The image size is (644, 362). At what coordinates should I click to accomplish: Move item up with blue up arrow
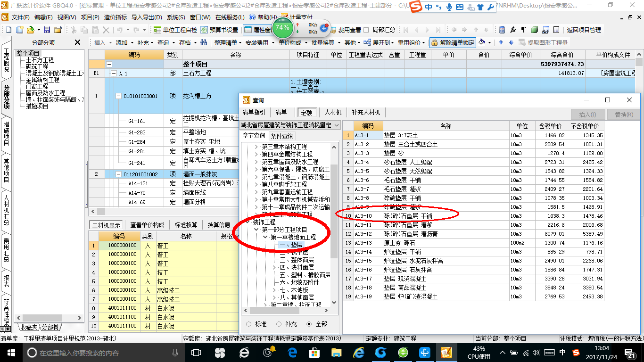[501, 42]
